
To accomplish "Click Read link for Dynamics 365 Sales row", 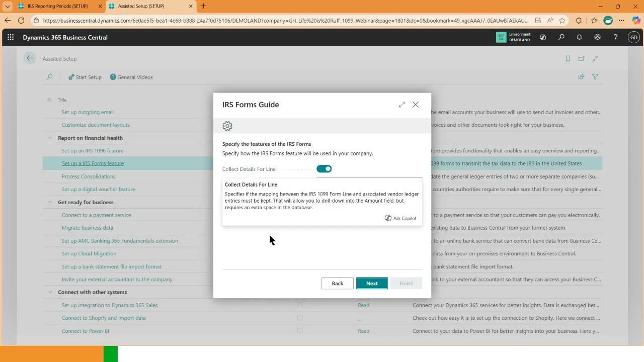I will pos(363,305).
